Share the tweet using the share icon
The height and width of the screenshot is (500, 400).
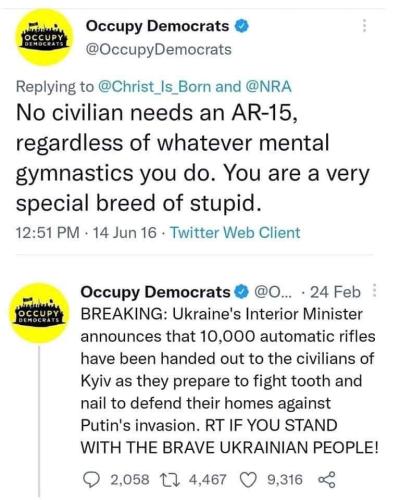pos(327,480)
